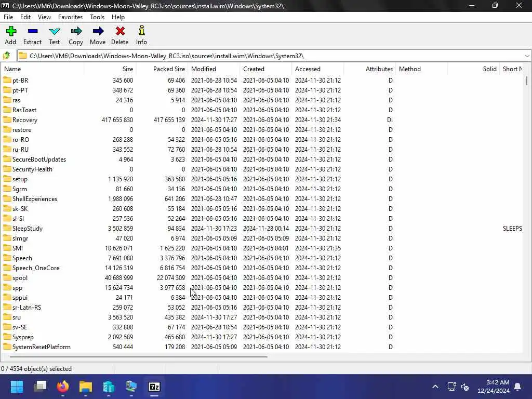Select the SMI folder name

pos(18,248)
